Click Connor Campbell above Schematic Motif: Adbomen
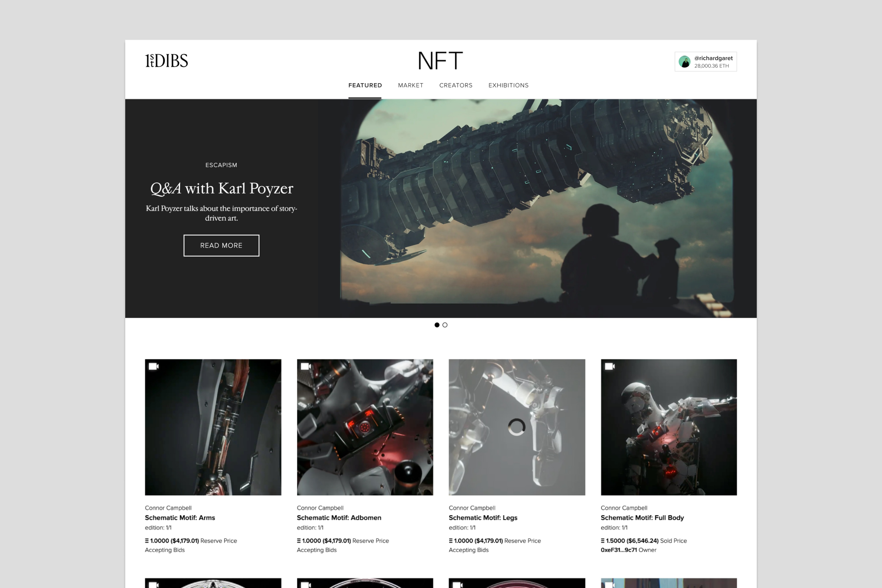The width and height of the screenshot is (882, 588). tap(320, 508)
